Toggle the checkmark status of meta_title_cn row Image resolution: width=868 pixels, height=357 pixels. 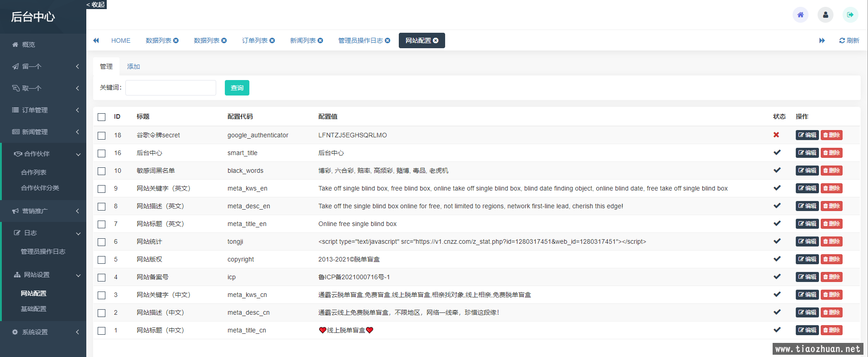[777, 330]
